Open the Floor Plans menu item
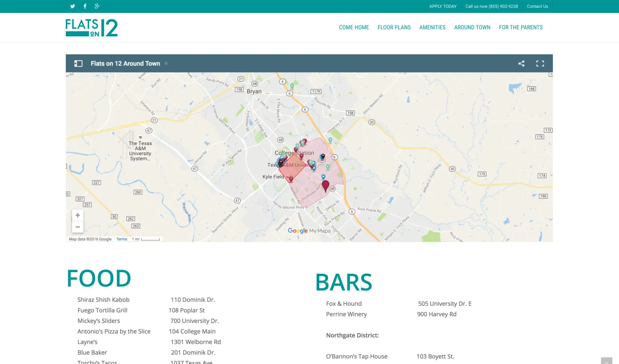Viewport: 619px width, 364px height. (x=394, y=27)
